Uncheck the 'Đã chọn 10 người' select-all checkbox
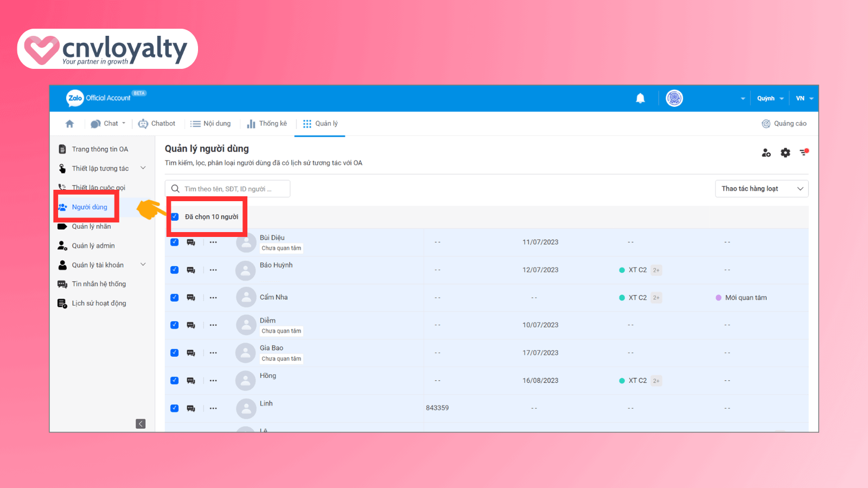Image resolution: width=868 pixels, height=488 pixels. 175,217
